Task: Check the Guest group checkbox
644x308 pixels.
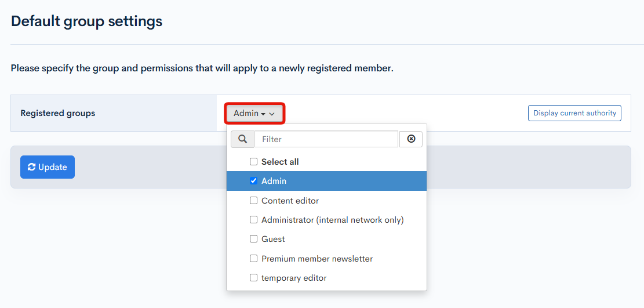Action: pos(253,239)
